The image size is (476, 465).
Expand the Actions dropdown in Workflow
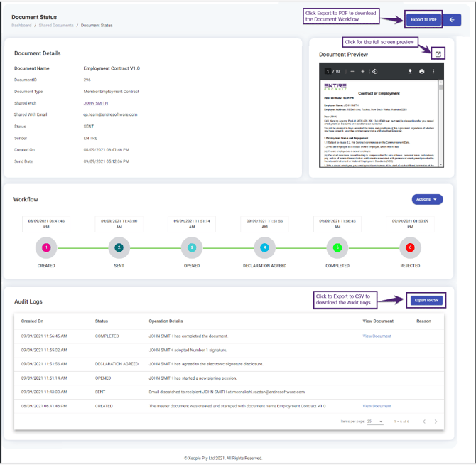pos(427,199)
